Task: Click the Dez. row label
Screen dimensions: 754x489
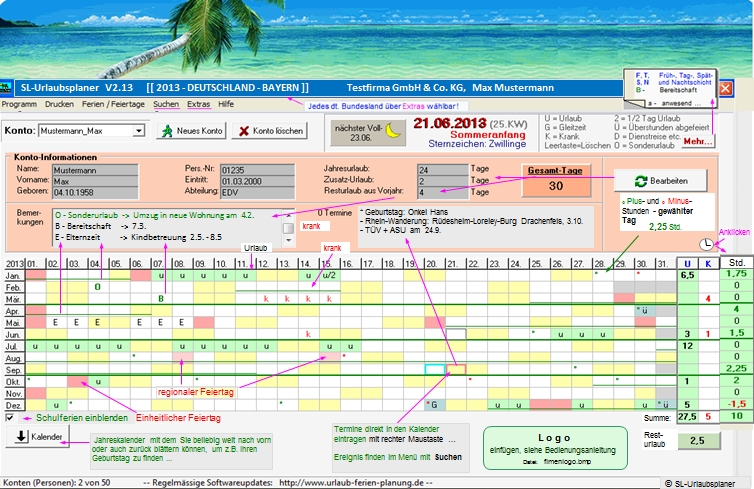Action: point(13,405)
